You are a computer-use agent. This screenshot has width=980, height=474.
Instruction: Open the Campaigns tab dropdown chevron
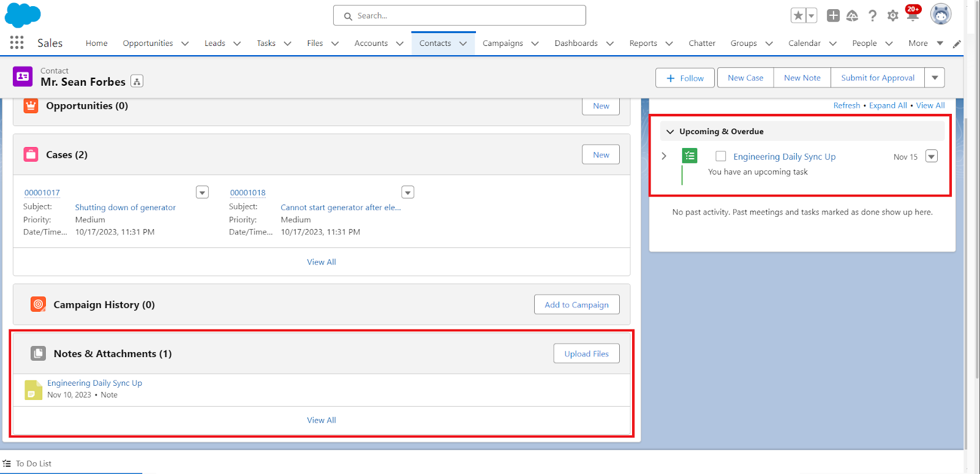[x=535, y=43]
